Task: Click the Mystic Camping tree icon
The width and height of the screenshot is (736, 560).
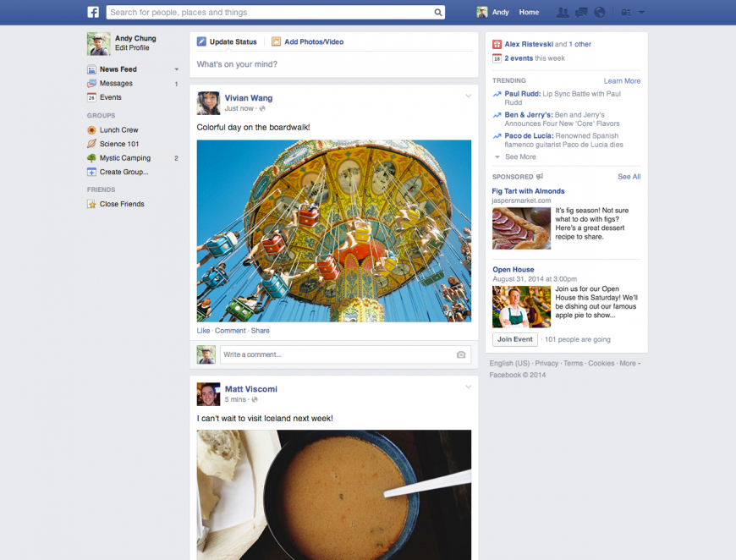Action: point(91,158)
